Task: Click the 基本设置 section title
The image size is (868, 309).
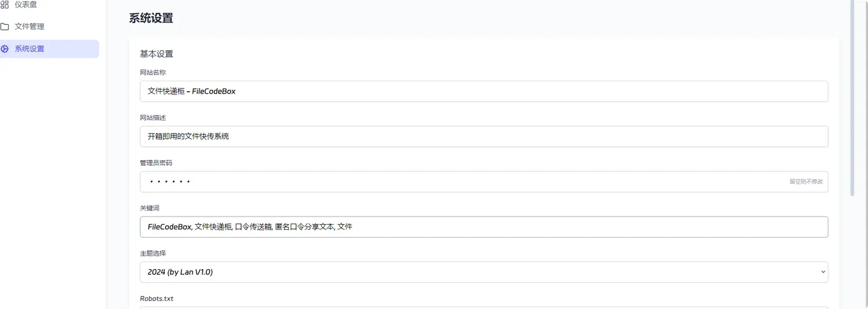Action: tap(156, 54)
